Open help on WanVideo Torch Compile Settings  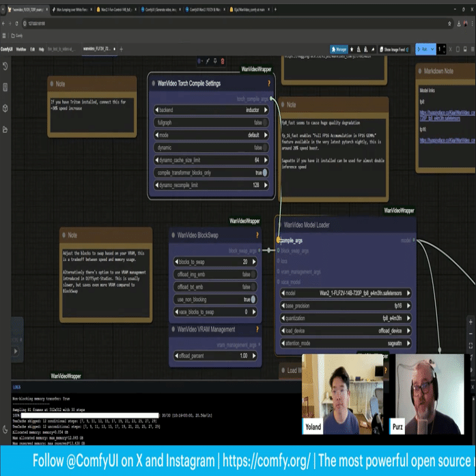pyautogui.click(x=268, y=83)
